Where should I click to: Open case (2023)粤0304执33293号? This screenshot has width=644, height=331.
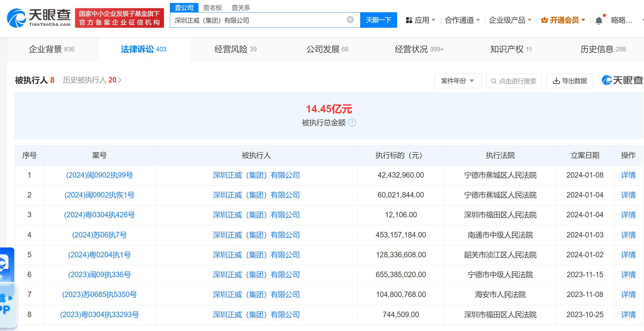99,315
